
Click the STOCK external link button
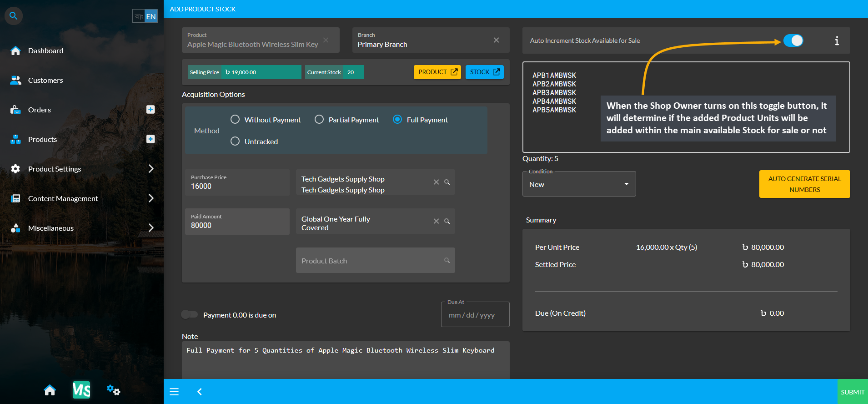[484, 72]
